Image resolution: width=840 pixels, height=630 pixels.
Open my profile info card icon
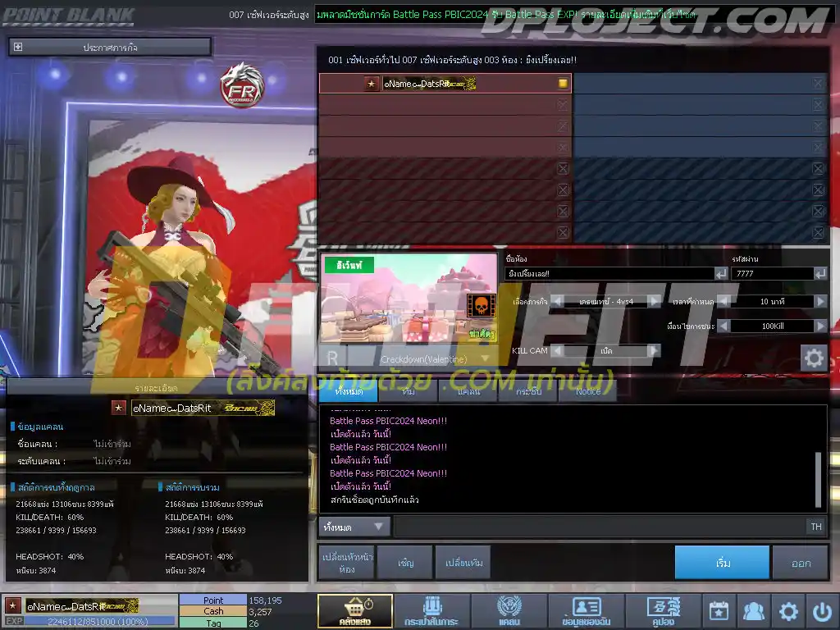(586, 610)
